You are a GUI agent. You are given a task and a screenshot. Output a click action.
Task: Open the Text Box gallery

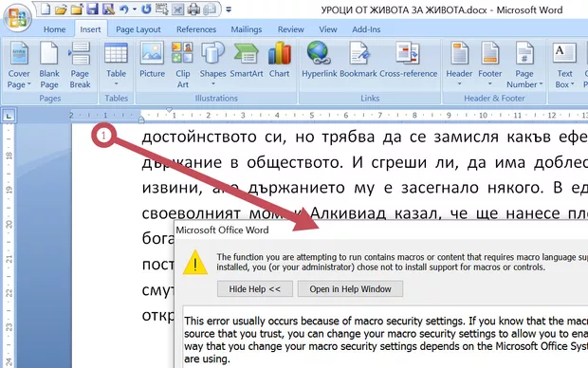[x=564, y=65]
